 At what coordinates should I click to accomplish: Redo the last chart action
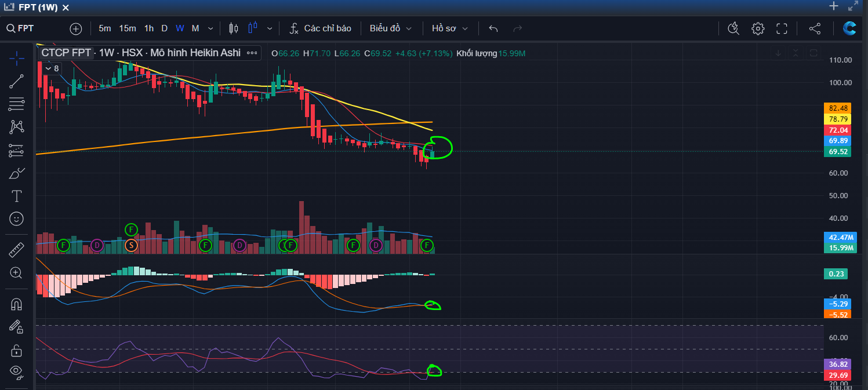(518, 28)
